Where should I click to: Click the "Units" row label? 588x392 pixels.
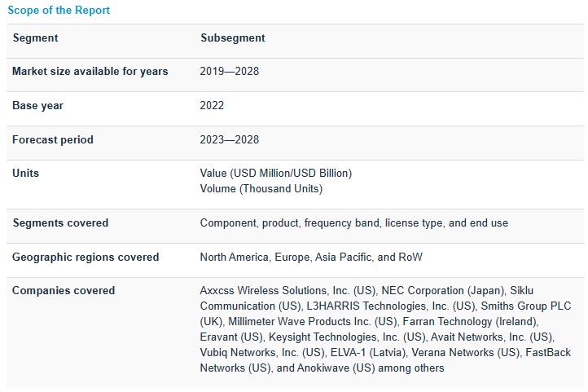coord(25,174)
